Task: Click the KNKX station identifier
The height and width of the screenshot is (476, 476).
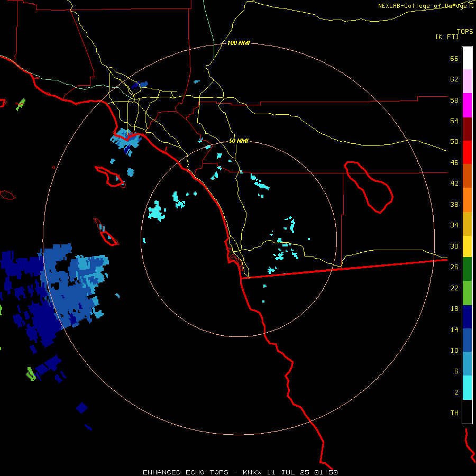Action: [252, 472]
